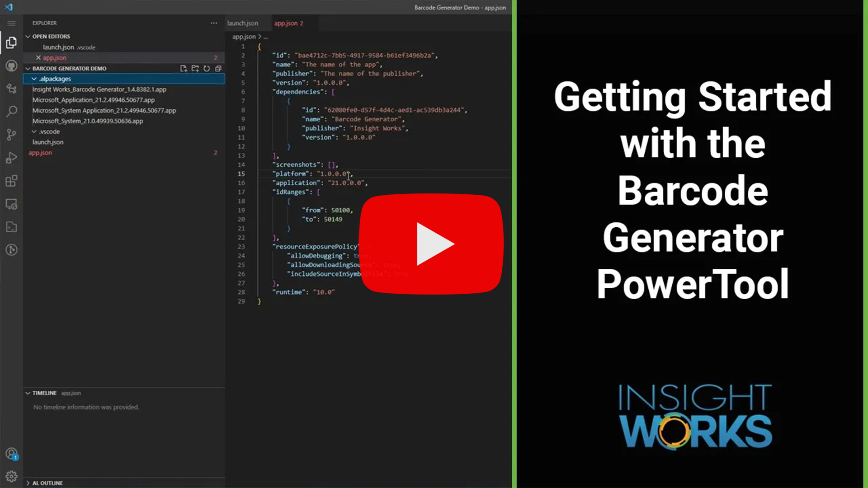Open the Extensions view icon
This screenshot has width=868, height=488.
tap(11, 181)
